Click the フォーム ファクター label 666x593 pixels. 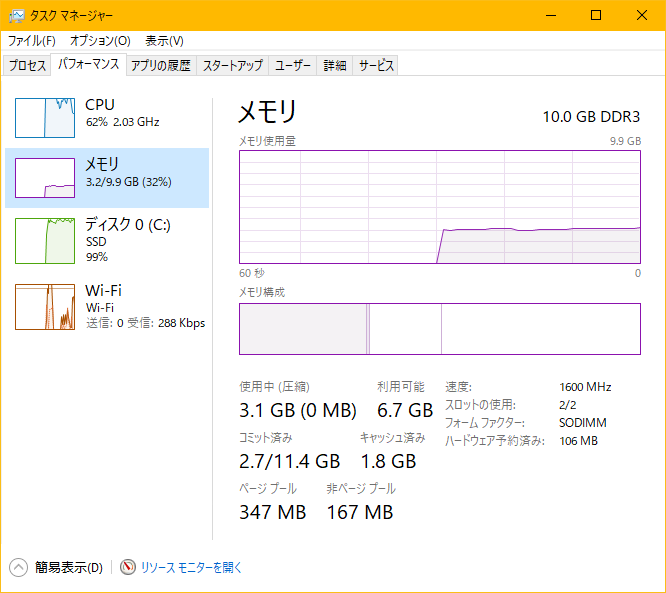485,423
